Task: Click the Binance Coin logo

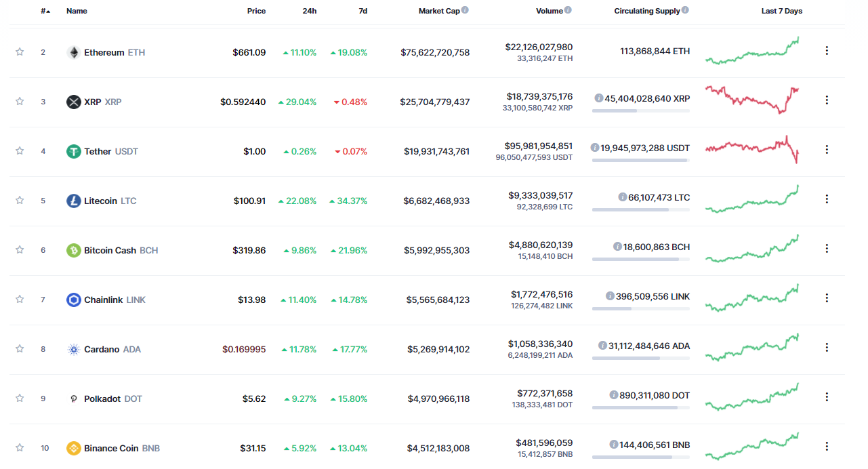Action: click(x=73, y=448)
